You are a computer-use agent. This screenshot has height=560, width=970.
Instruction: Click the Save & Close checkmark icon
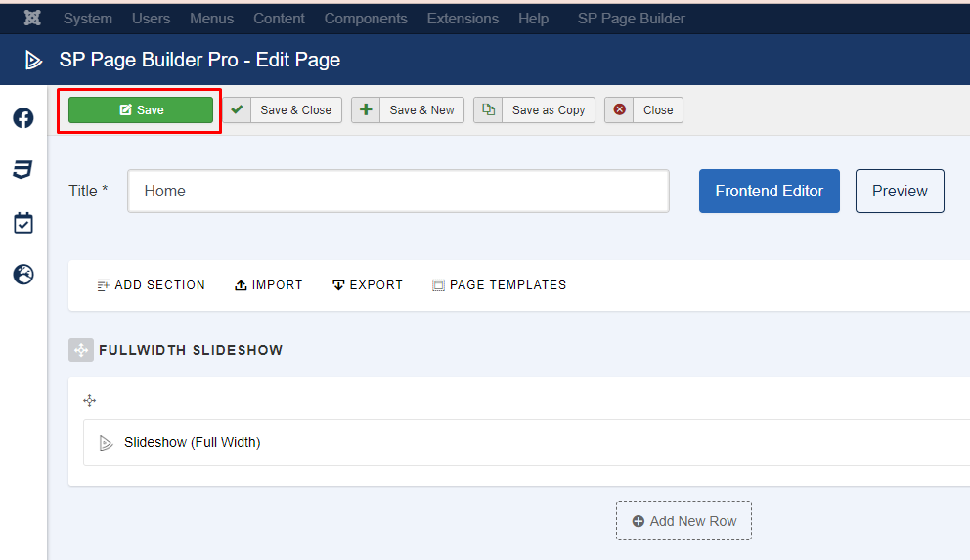[x=237, y=110]
